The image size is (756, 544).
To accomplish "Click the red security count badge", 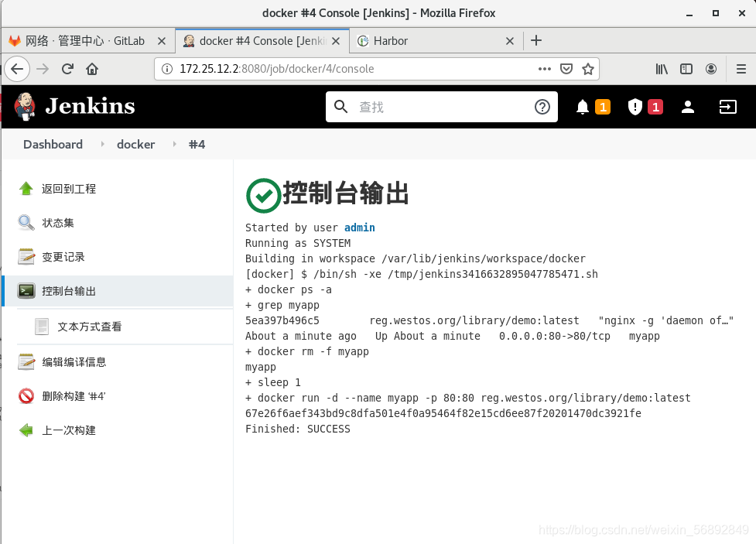I will [655, 107].
